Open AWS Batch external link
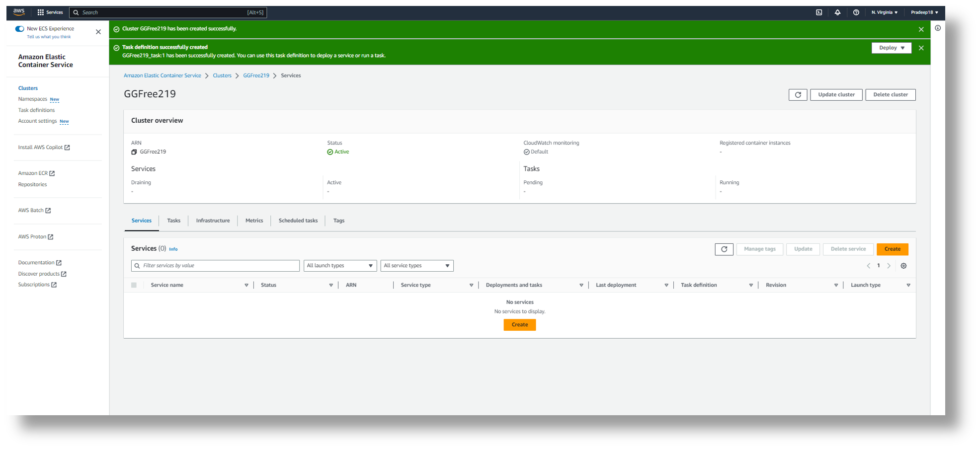Viewport: 980px width, 450px height. coord(35,211)
